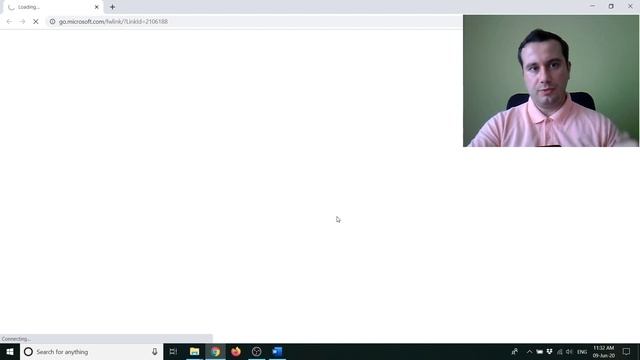Launch Firefox from the taskbar
The width and height of the screenshot is (640, 360).
[236, 352]
